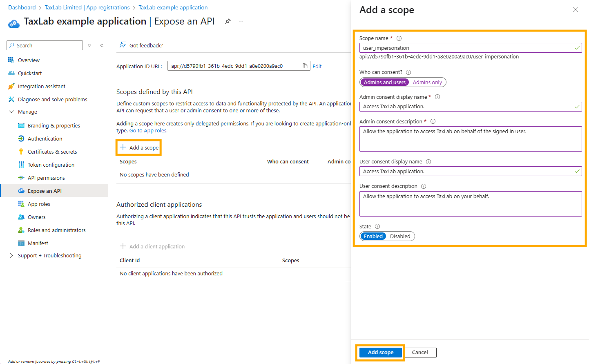
Task: Expand Support + Troubleshooting section
Action: click(11, 255)
